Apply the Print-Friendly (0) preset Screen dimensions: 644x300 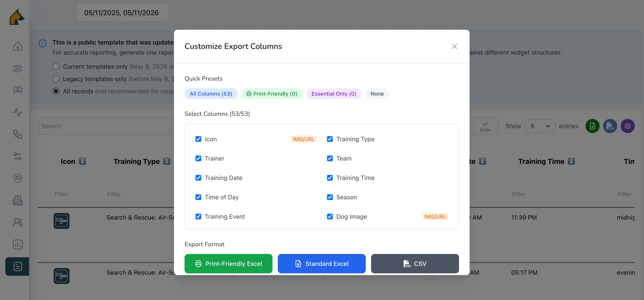pyautogui.click(x=272, y=94)
